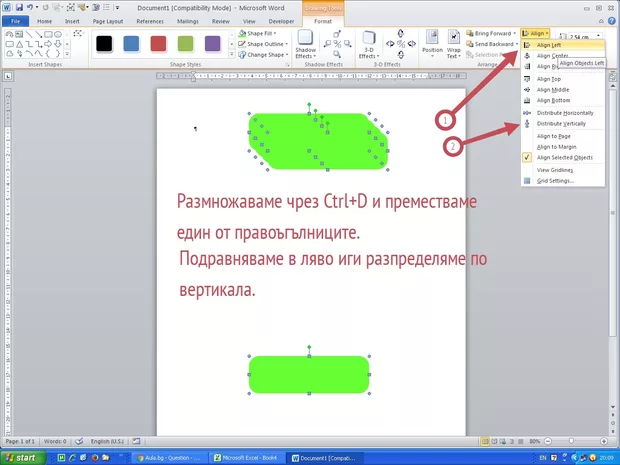The width and height of the screenshot is (620, 465).
Task: Click the Undo icon in Quick Access
Action: 29,7
